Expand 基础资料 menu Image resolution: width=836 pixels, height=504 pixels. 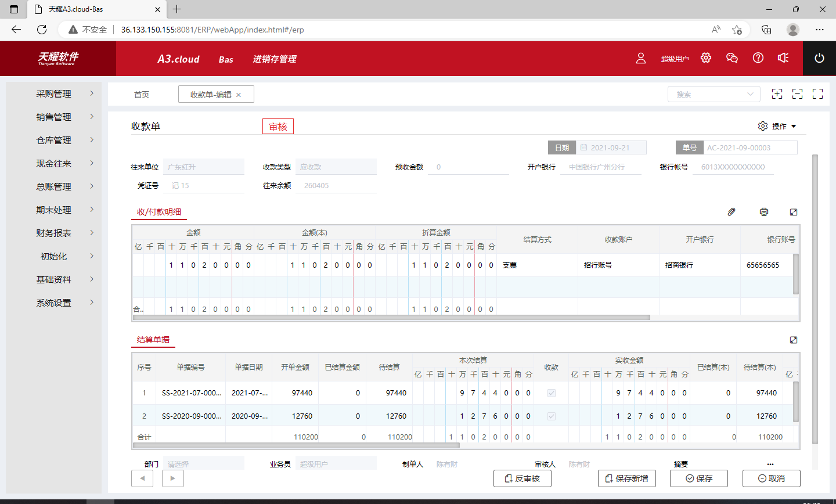tap(53, 279)
